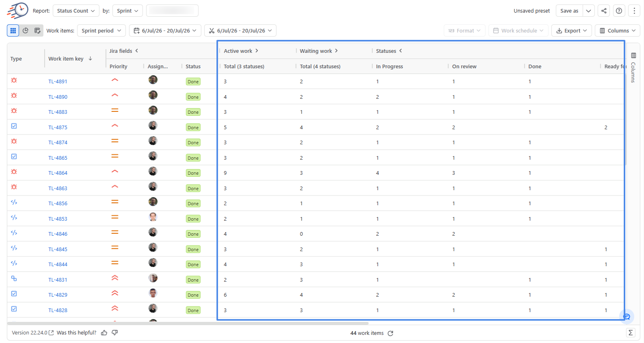Switch to pie chart view

[26, 30]
